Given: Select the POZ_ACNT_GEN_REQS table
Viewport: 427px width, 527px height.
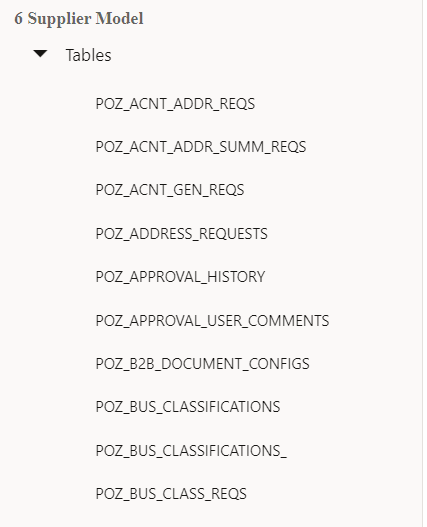Looking at the screenshot, I should click(x=170, y=190).
